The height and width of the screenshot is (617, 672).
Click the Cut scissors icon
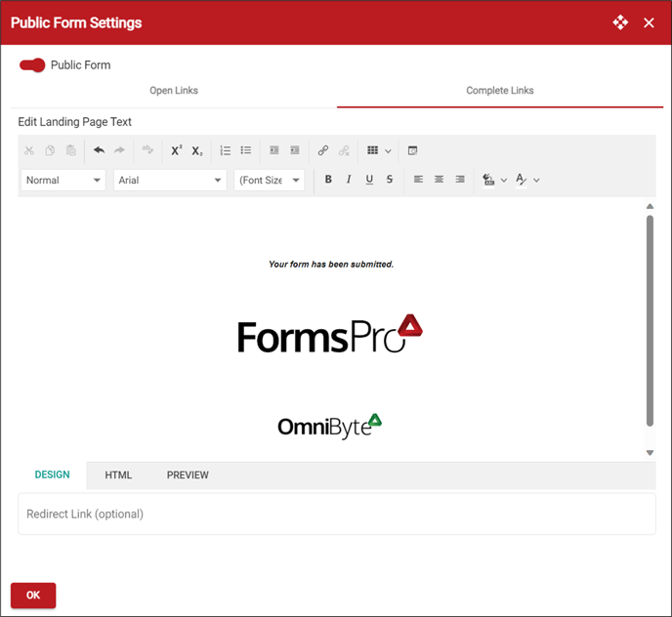pyautogui.click(x=29, y=150)
